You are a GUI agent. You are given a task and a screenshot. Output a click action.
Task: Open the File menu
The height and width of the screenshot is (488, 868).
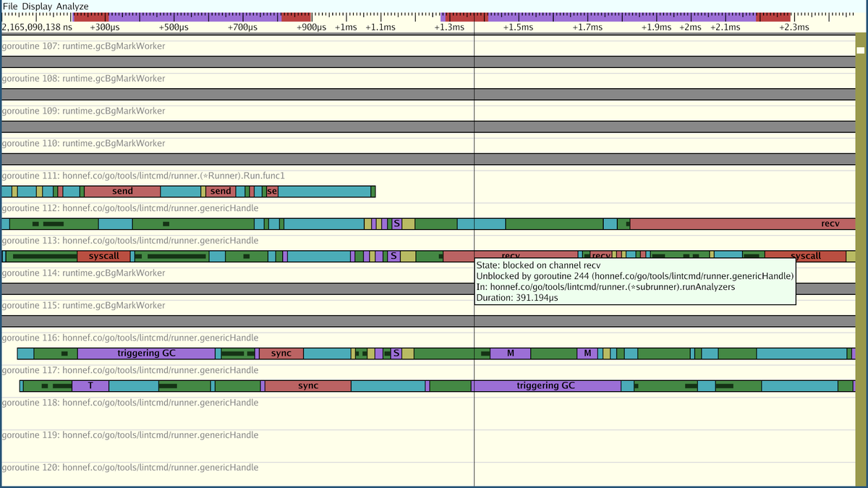coord(10,6)
